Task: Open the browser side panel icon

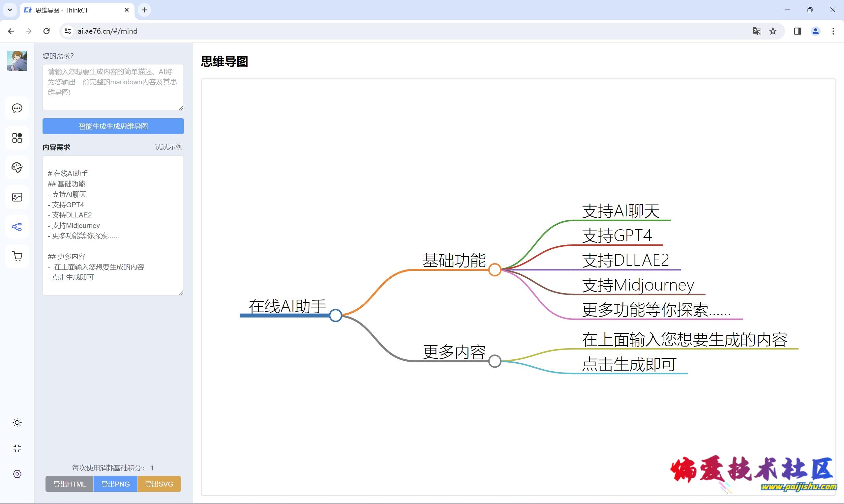Action: click(798, 31)
